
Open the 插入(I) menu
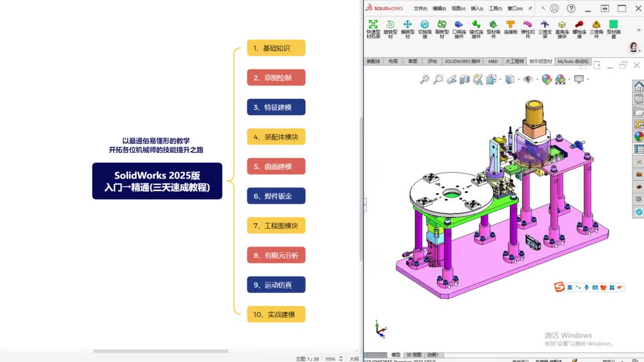point(477,9)
